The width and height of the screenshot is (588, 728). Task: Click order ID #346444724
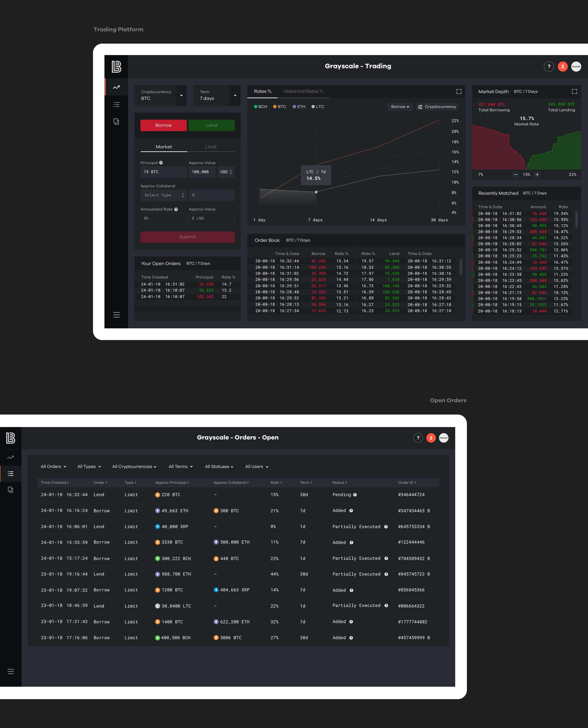point(411,495)
